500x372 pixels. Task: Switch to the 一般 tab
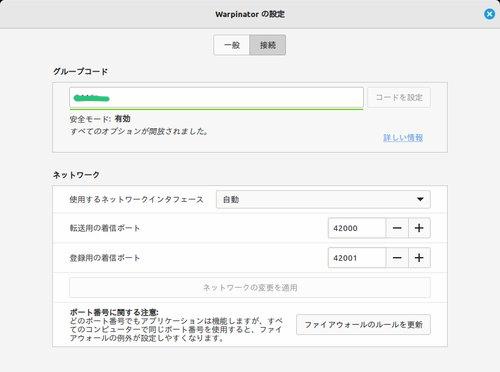pos(232,45)
